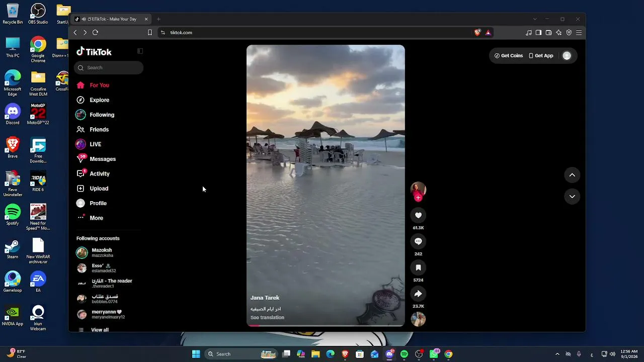Screen dimensions: 644x362
Task: Open WhatsApp from the taskbar
Action: (x=434, y=354)
